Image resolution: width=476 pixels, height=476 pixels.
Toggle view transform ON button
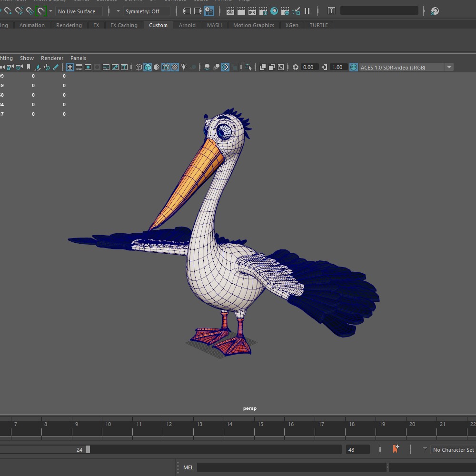353,67
